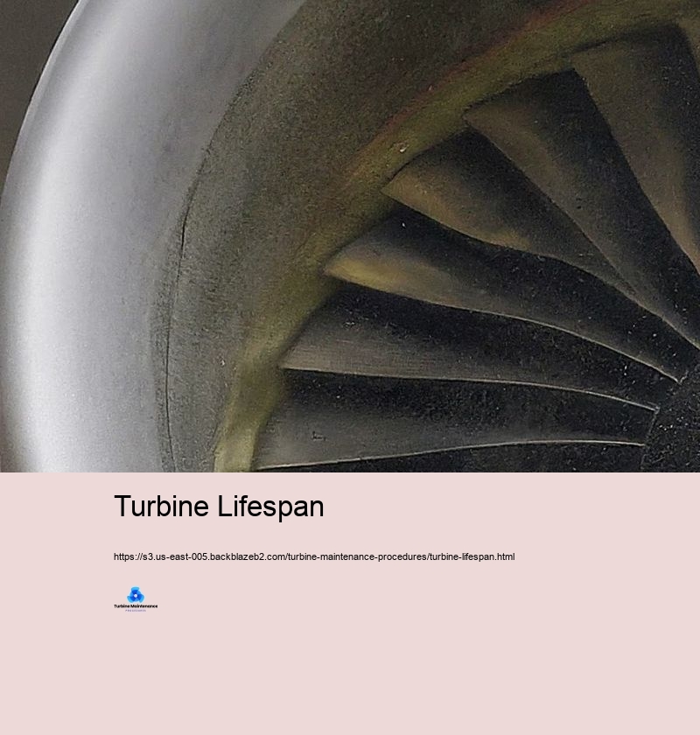The width and height of the screenshot is (700, 735).
Task: Click the jet engine hero image
Action: point(350,236)
